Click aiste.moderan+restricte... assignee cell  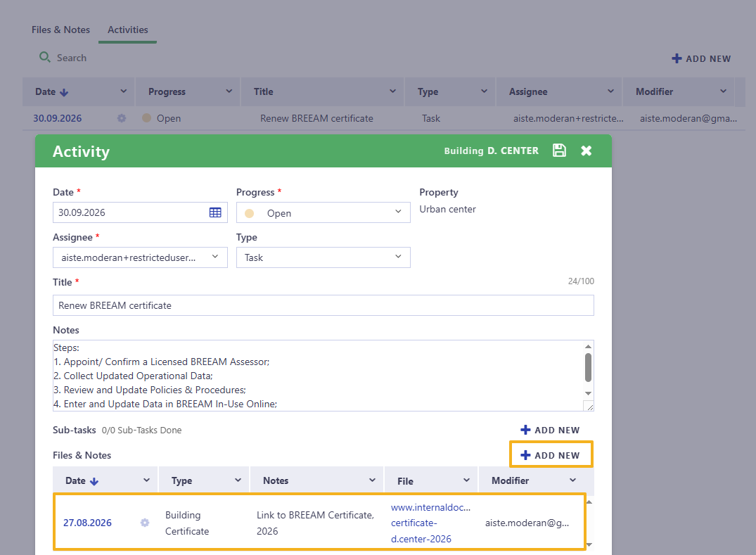tap(568, 118)
